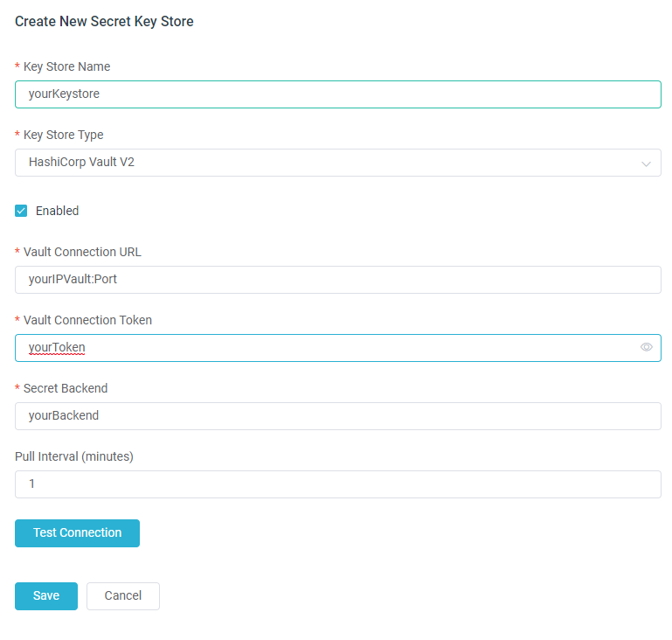Click the Secret Backend label

[x=66, y=388]
